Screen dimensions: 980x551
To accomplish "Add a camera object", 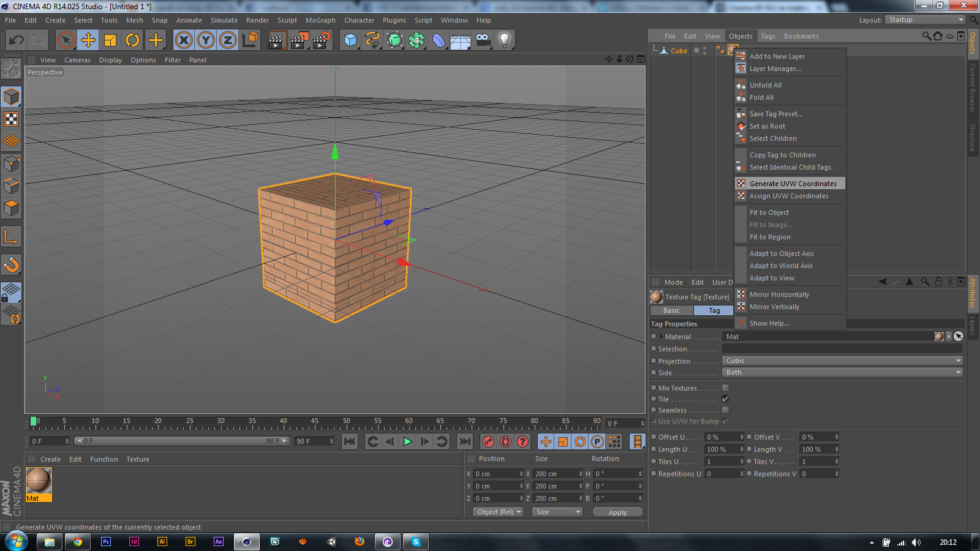I will click(483, 40).
